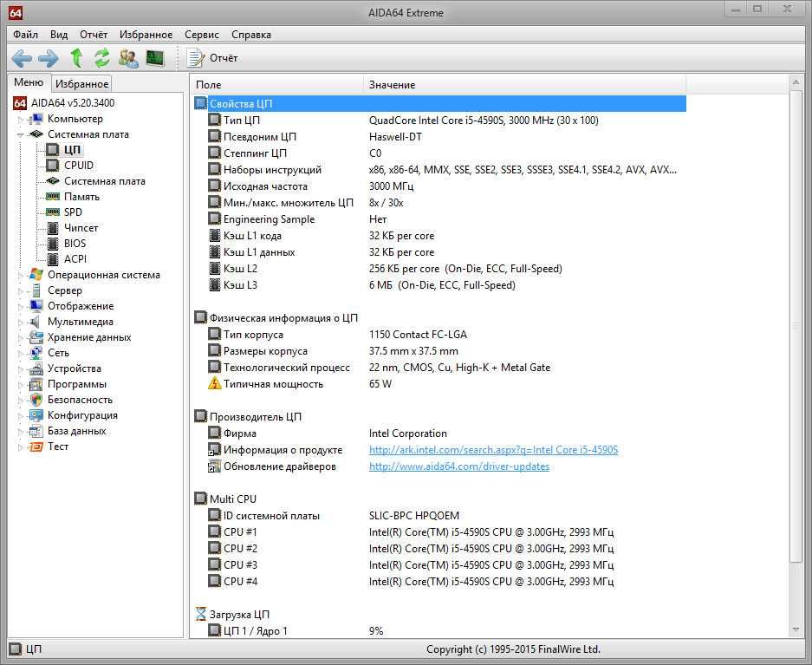Open the ACPI entry in tree
Image resolution: width=812 pixels, height=665 pixels.
click(x=75, y=259)
